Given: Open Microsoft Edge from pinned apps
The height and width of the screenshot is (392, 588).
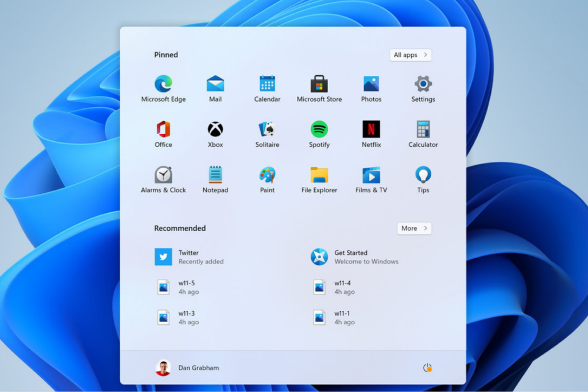Looking at the screenshot, I should tap(163, 88).
